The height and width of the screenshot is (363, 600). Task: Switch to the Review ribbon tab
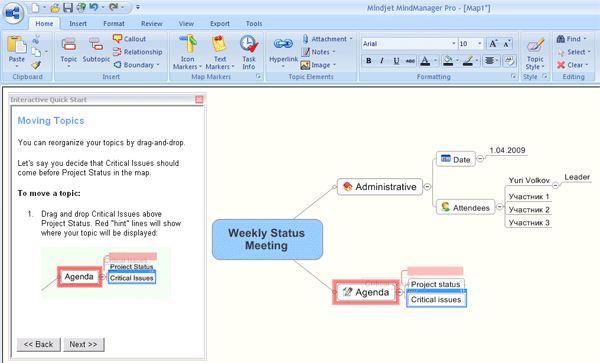pyautogui.click(x=152, y=24)
